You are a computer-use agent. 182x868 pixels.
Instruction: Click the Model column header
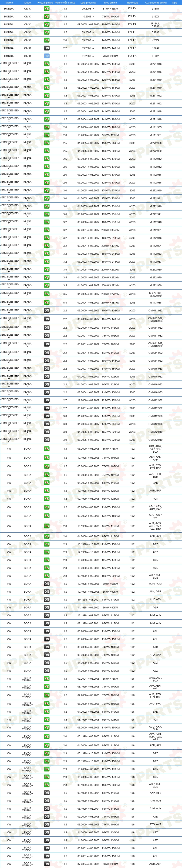coord(28,2)
